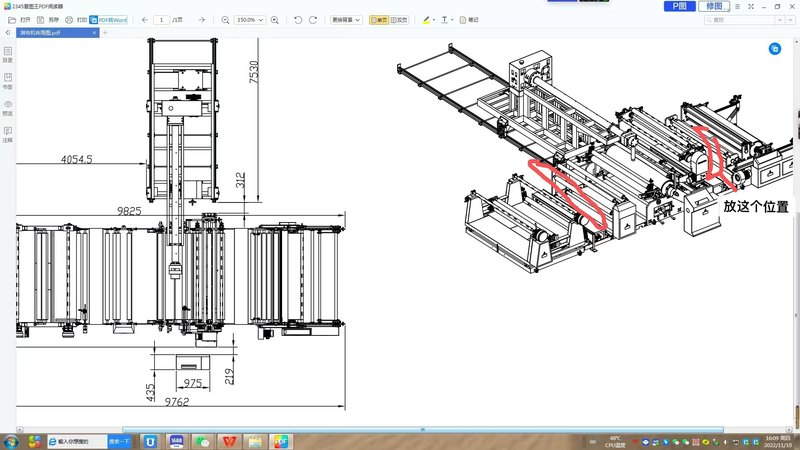
Task: Rotate the page clockwise
Action: 313,20
